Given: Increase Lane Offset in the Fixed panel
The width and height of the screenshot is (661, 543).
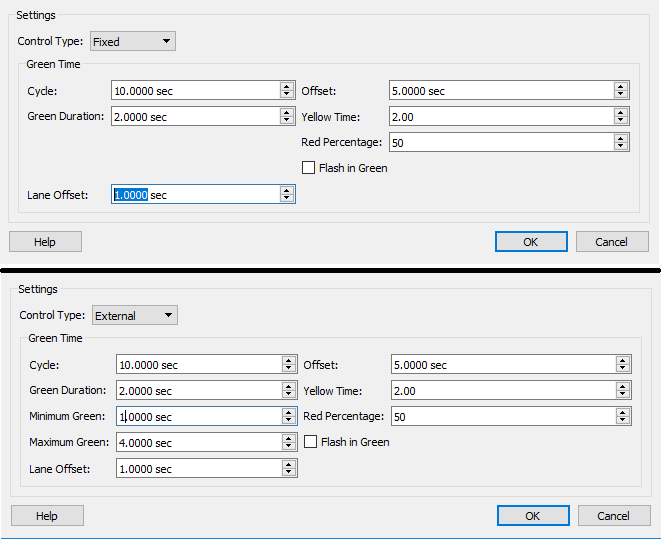Looking at the screenshot, I should point(287,190).
